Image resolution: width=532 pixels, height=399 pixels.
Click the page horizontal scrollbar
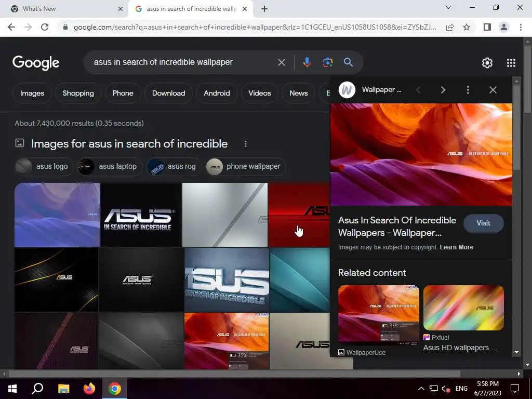[234, 374]
